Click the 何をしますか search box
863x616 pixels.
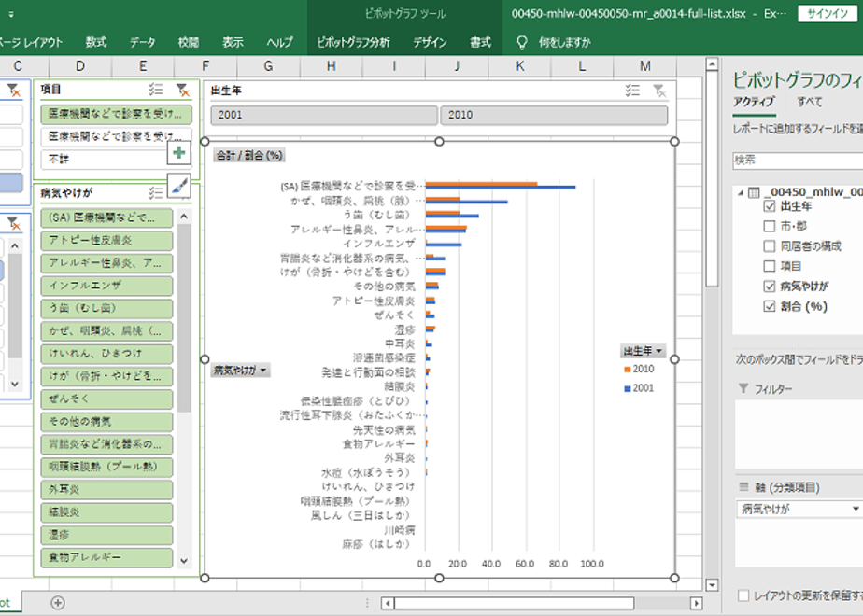pyautogui.click(x=565, y=42)
